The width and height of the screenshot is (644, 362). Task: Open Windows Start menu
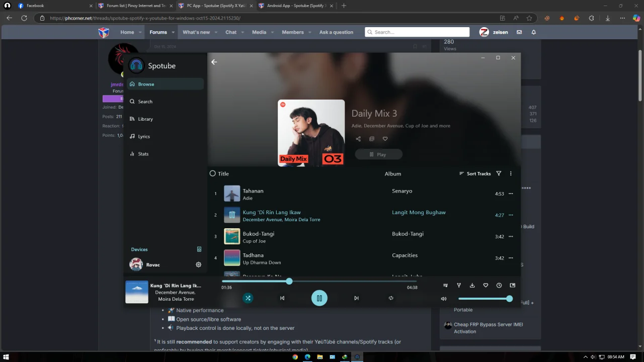(x=7, y=357)
